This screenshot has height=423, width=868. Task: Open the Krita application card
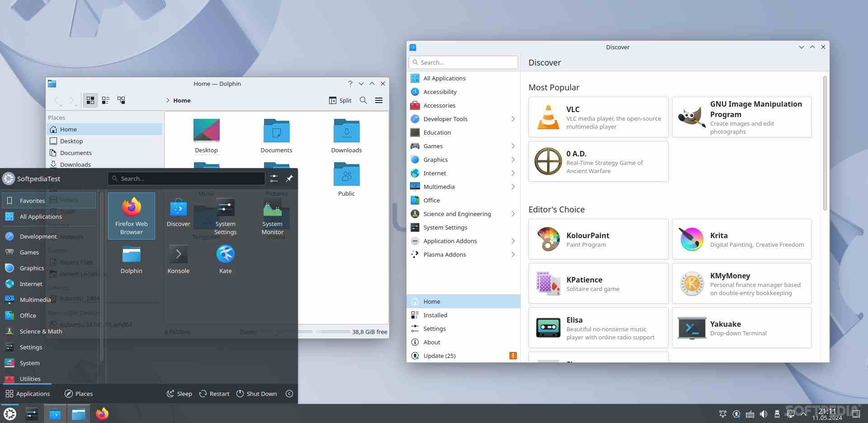pyautogui.click(x=741, y=239)
